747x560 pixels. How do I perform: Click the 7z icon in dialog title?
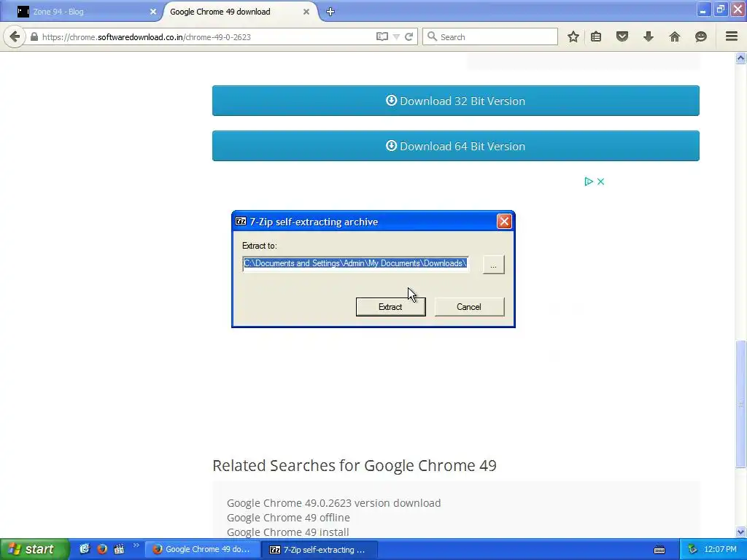coord(241,222)
